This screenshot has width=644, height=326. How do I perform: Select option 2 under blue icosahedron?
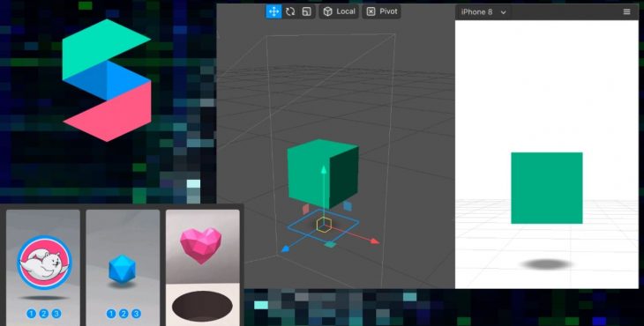pyautogui.click(x=124, y=314)
